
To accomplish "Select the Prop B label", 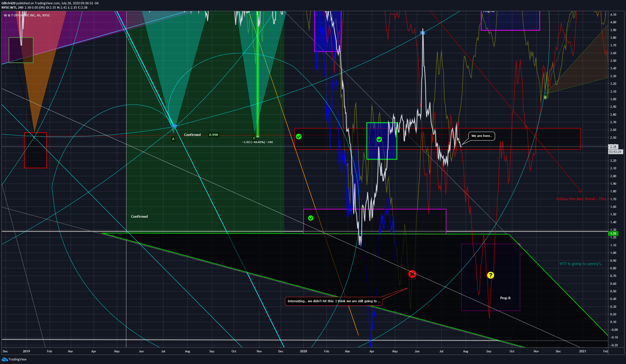I will pos(505,298).
